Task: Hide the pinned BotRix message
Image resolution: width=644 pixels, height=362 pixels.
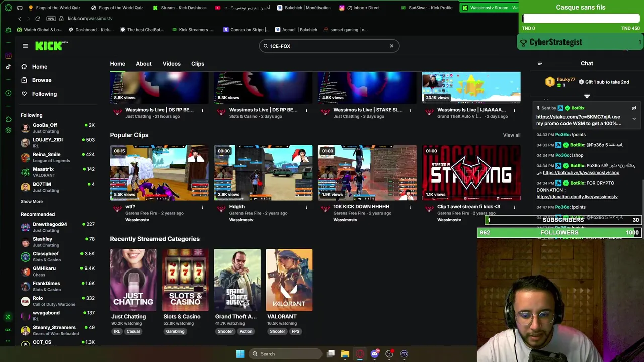Action: click(634, 108)
